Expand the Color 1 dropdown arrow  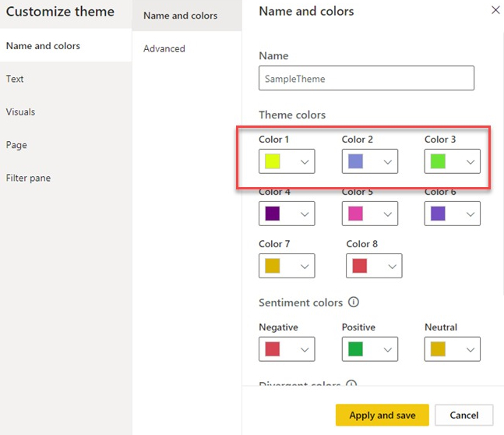click(305, 161)
